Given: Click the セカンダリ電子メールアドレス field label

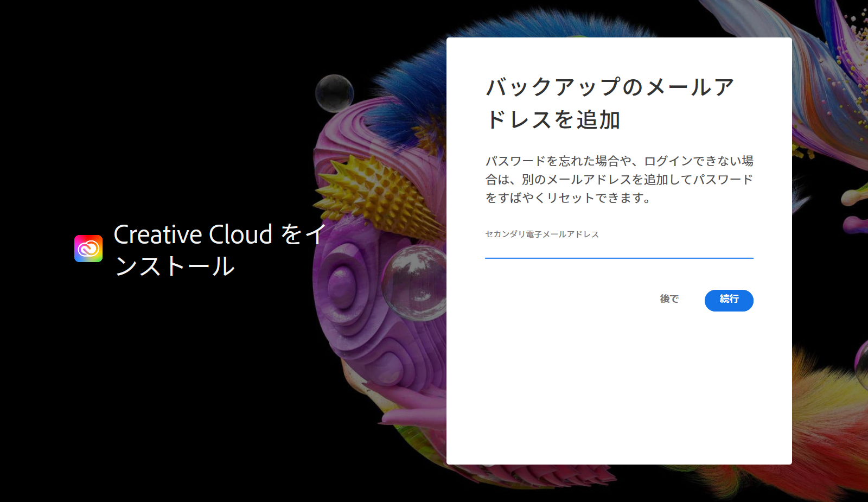Looking at the screenshot, I should click(x=541, y=234).
